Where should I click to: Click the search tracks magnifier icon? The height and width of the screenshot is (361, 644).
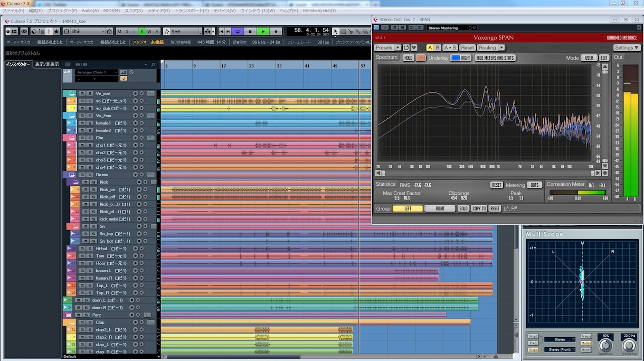(x=153, y=64)
